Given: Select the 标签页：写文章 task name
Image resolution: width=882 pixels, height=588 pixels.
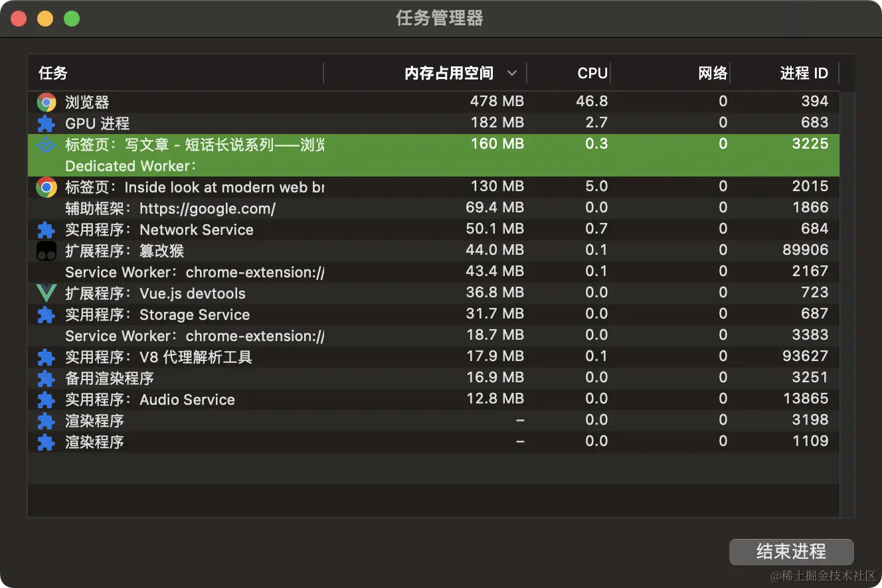Looking at the screenshot, I should 195,145.
